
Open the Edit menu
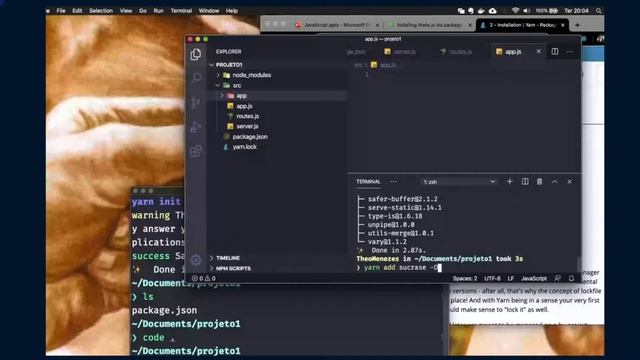click(x=77, y=11)
